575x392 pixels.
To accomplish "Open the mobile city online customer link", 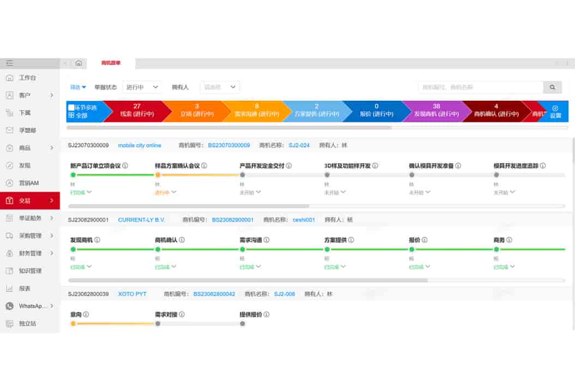I will coord(140,145).
